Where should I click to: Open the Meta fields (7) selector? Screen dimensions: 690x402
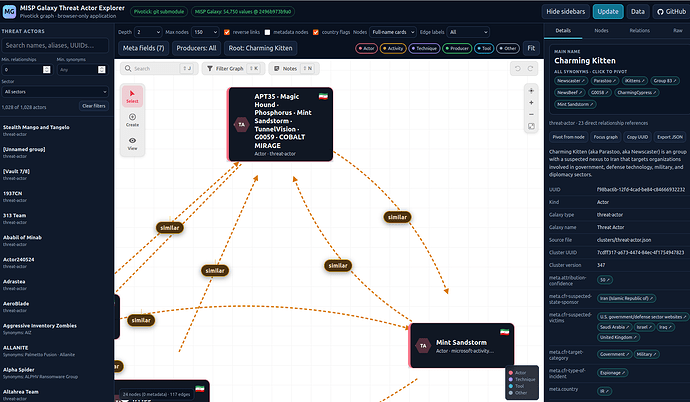point(143,48)
